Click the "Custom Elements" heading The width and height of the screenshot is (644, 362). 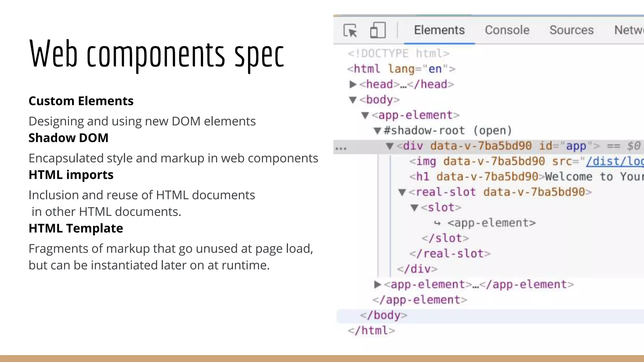click(x=81, y=101)
